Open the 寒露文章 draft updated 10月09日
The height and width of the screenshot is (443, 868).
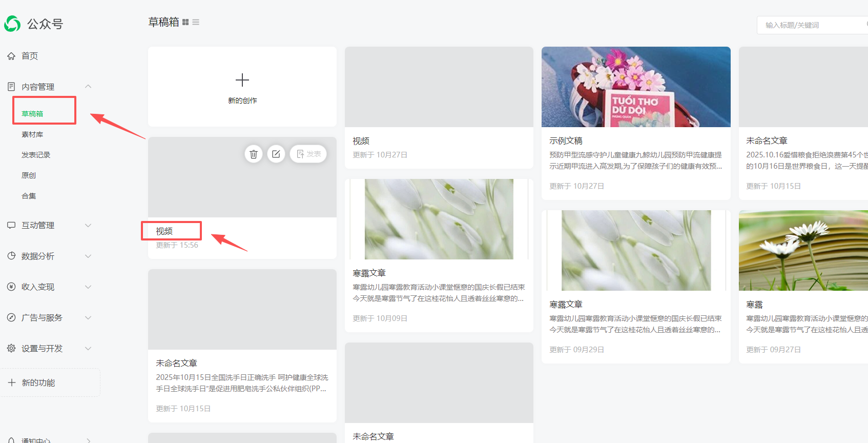[x=369, y=273]
